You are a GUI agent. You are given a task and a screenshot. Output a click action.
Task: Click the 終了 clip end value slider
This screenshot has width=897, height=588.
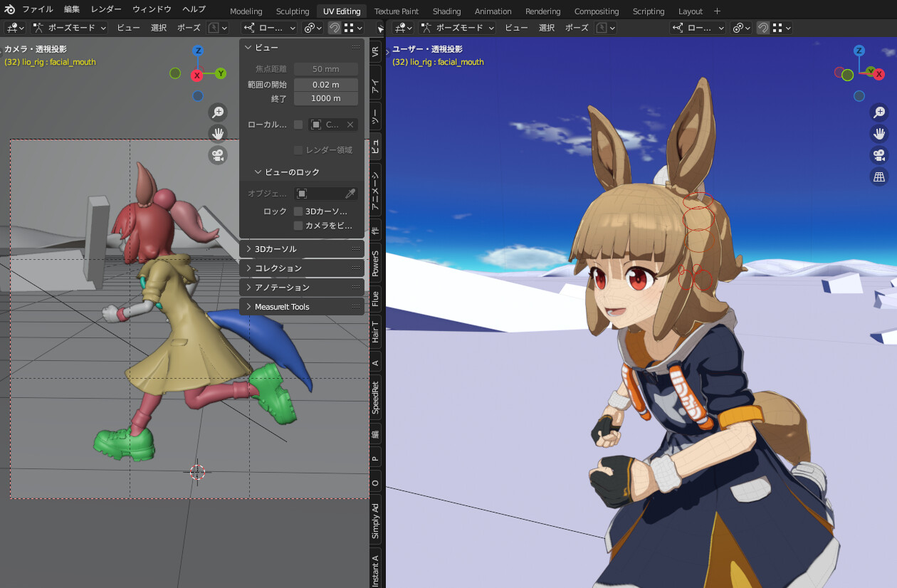[325, 98]
